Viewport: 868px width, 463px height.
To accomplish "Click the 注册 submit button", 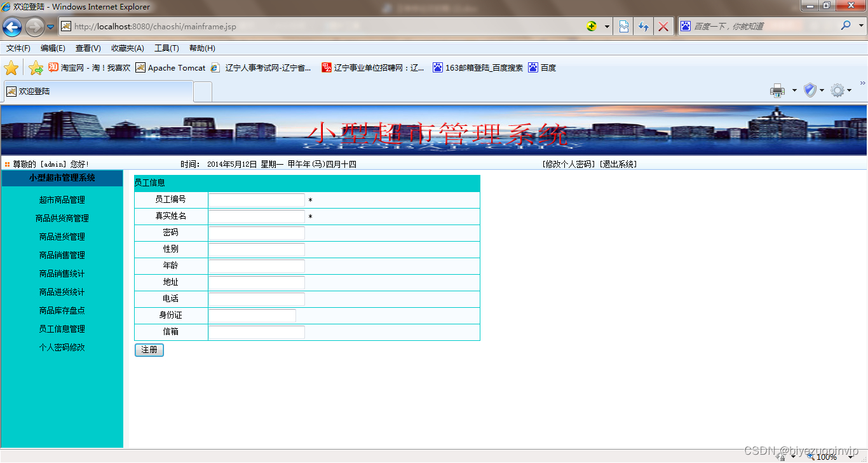I will (x=149, y=350).
